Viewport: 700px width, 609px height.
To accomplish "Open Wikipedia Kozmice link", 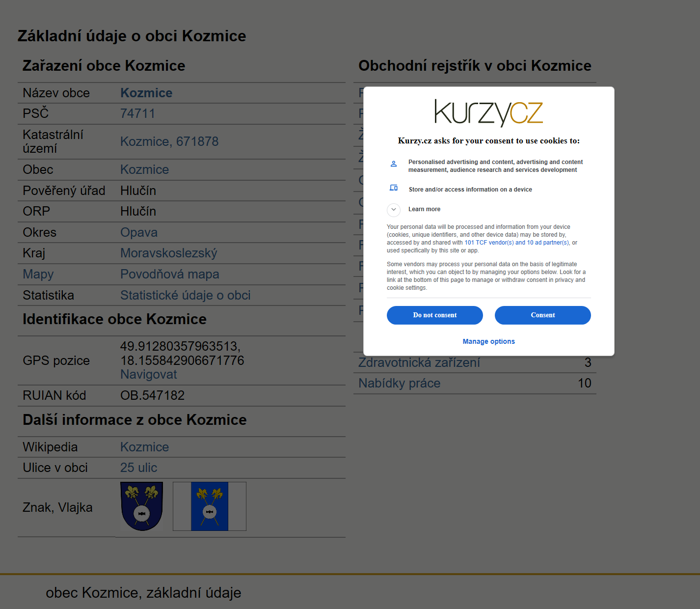I will click(x=144, y=447).
